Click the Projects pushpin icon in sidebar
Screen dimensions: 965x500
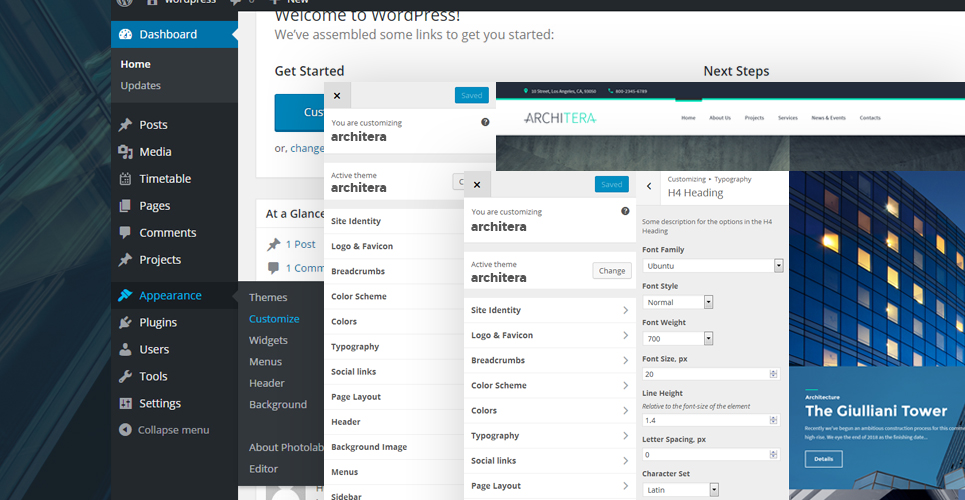126,260
